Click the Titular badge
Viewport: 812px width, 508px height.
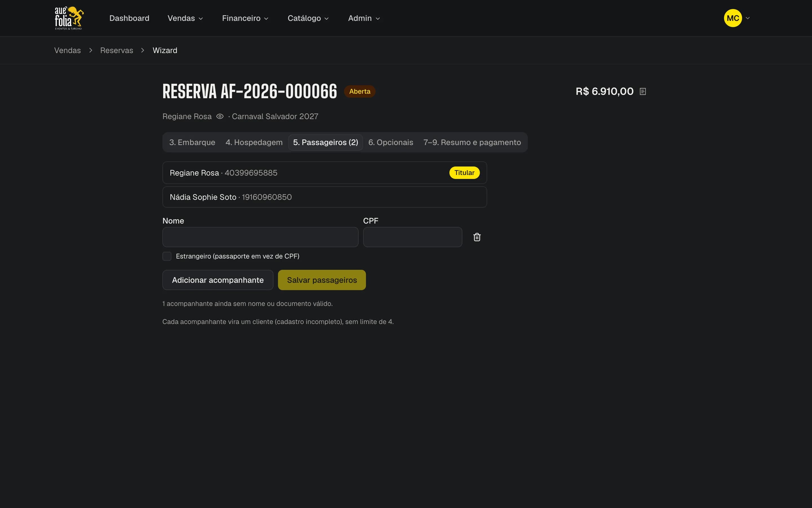coord(464,173)
